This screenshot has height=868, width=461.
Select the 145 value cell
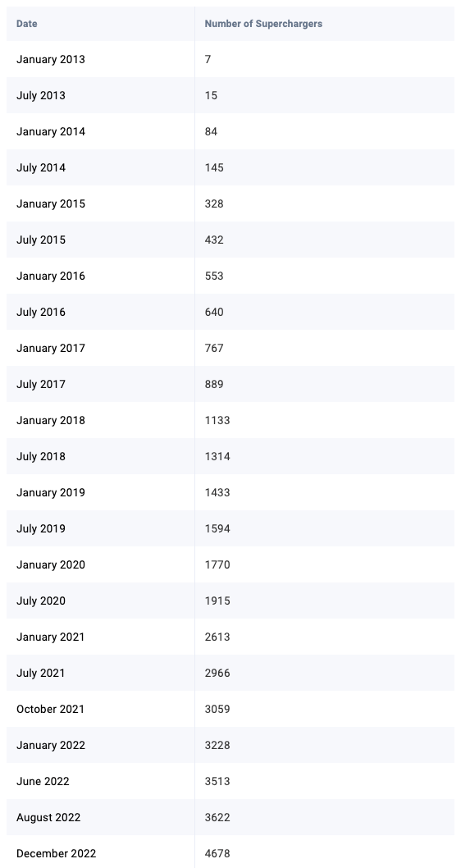214,167
